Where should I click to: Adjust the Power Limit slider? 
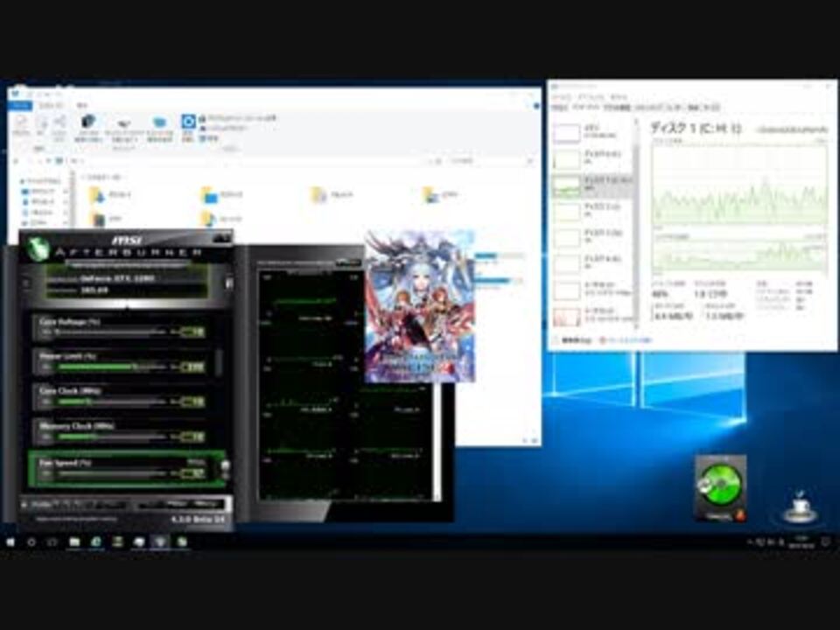tap(112, 367)
